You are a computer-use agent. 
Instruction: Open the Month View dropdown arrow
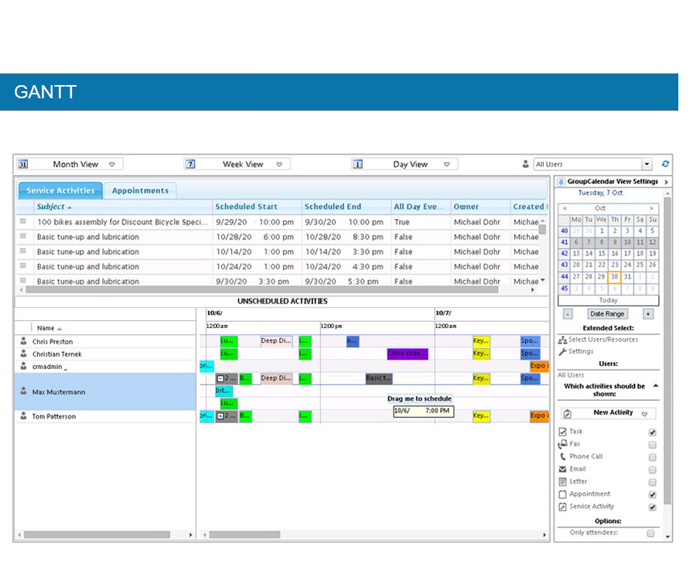pyautogui.click(x=112, y=164)
